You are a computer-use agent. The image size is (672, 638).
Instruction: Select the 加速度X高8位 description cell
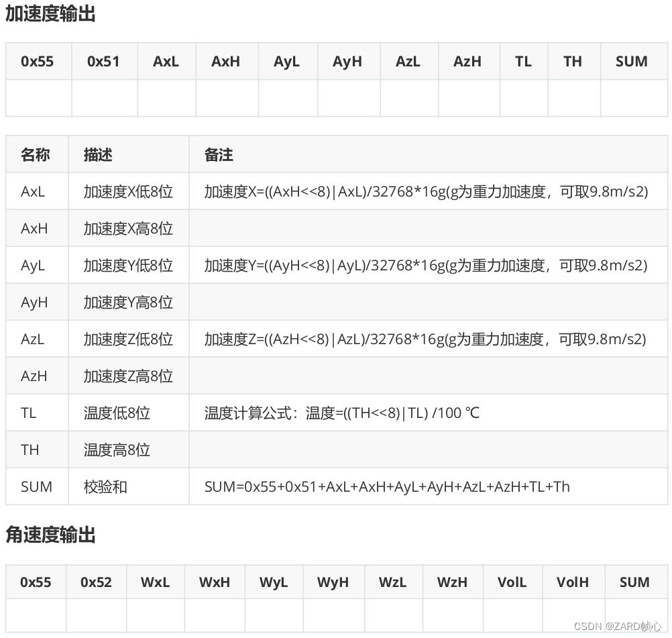[x=129, y=228]
